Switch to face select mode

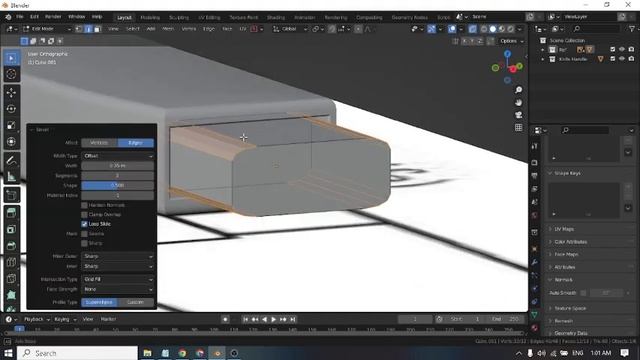tap(97, 29)
